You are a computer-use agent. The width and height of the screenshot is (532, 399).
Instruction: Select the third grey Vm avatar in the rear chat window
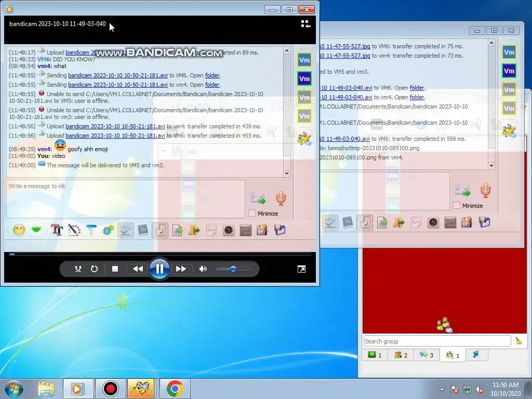pos(509,89)
